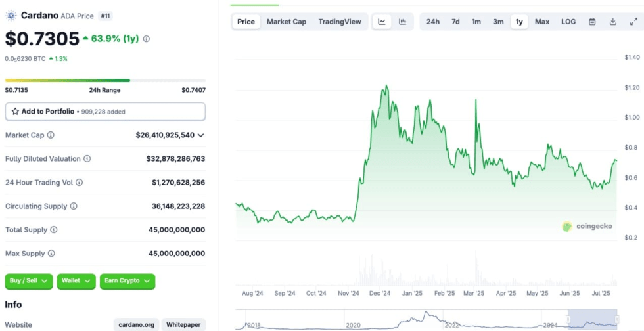This screenshot has height=331, width=644.
Task: Click the chart range navigator handle
Action: pyautogui.click(x=568, y=320)
